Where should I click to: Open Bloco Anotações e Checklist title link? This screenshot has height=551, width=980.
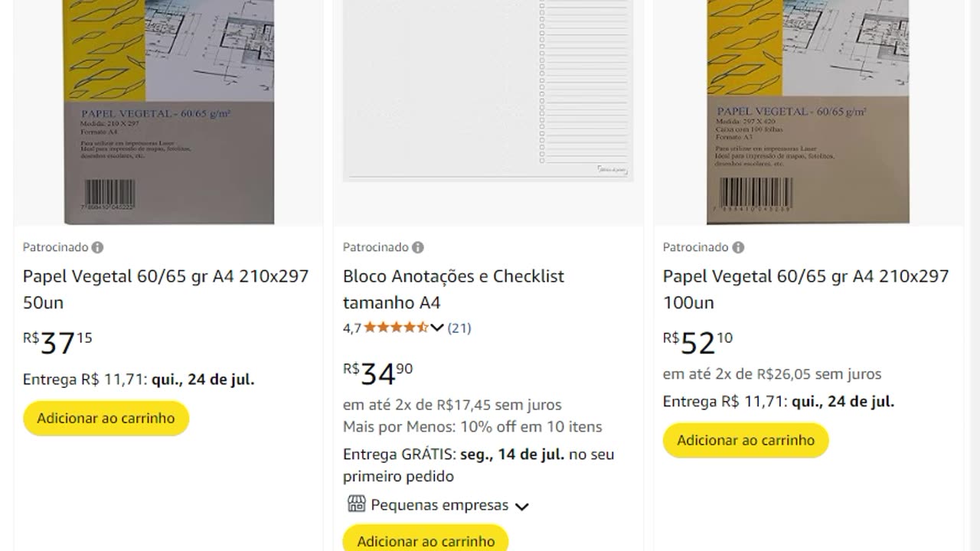coord(453,289)
